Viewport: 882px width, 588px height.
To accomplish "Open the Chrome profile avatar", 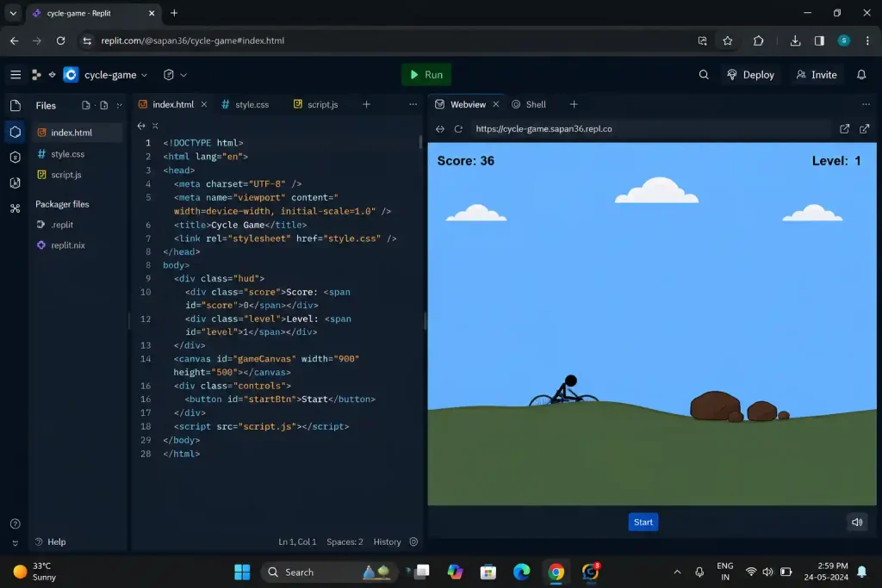I will click(x=844, y=40).
